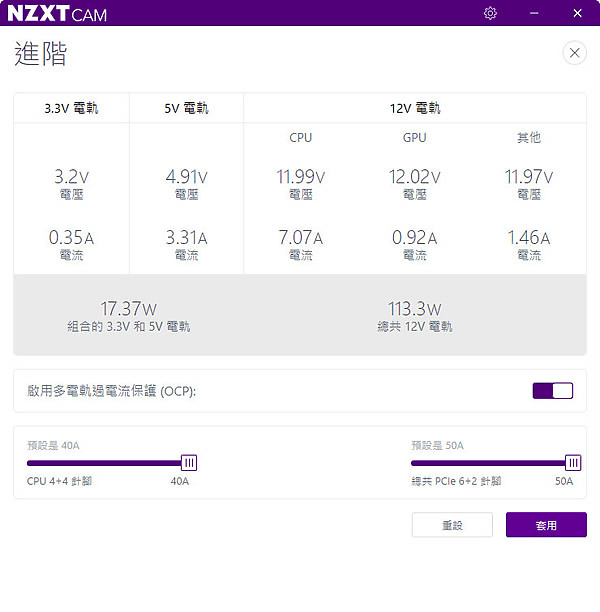The image size is (600, 612).
Task: Close the 進階 advanced panel
Action: coord(574,53)
